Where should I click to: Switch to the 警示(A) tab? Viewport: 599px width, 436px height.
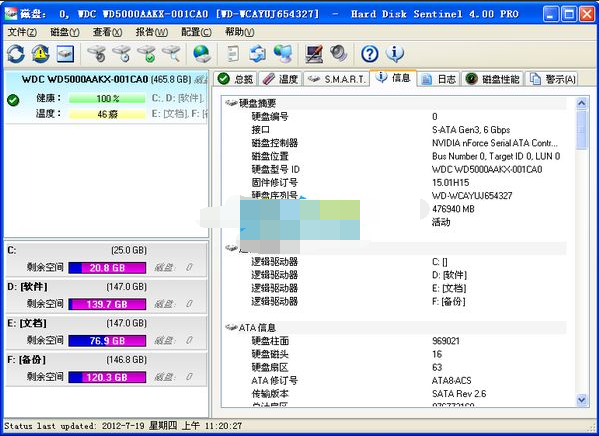(552, 79)
